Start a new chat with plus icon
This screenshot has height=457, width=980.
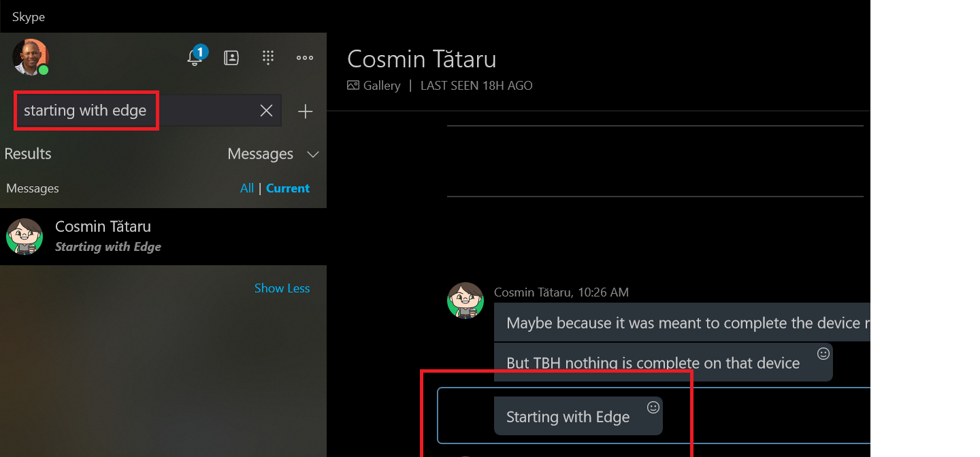pyautogui.click(x=306, y=112)
